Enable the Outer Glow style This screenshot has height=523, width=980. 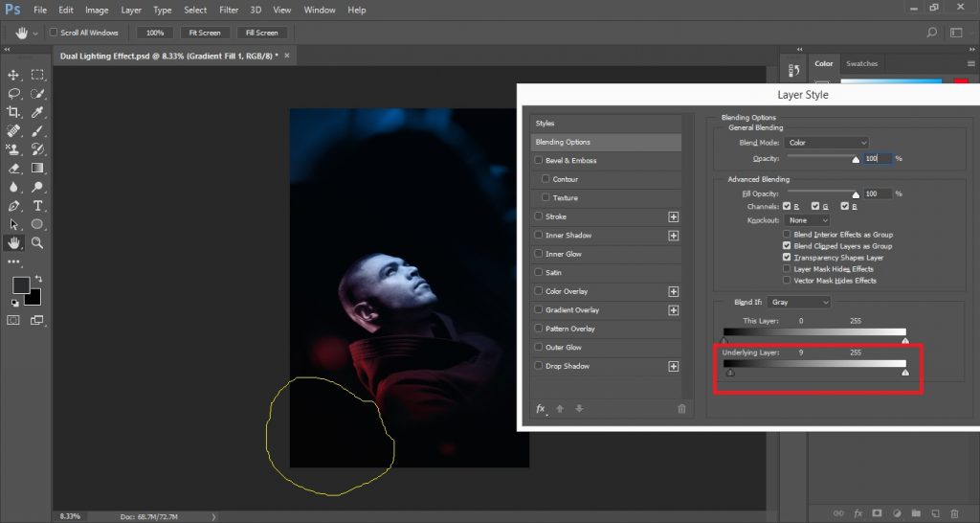pos(538,347)
